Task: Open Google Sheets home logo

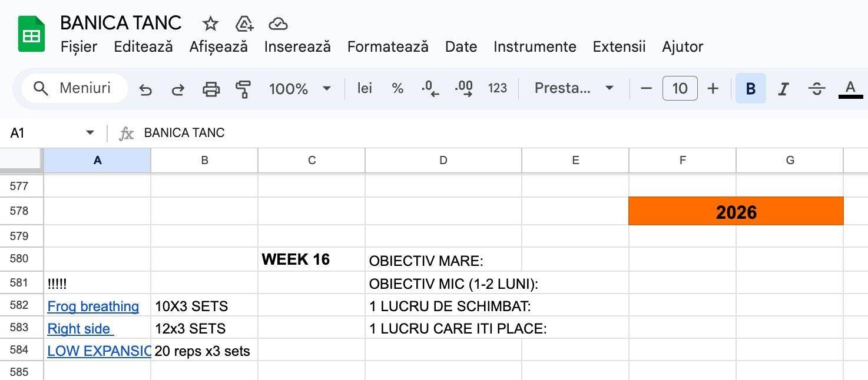Action: [31, 34]
